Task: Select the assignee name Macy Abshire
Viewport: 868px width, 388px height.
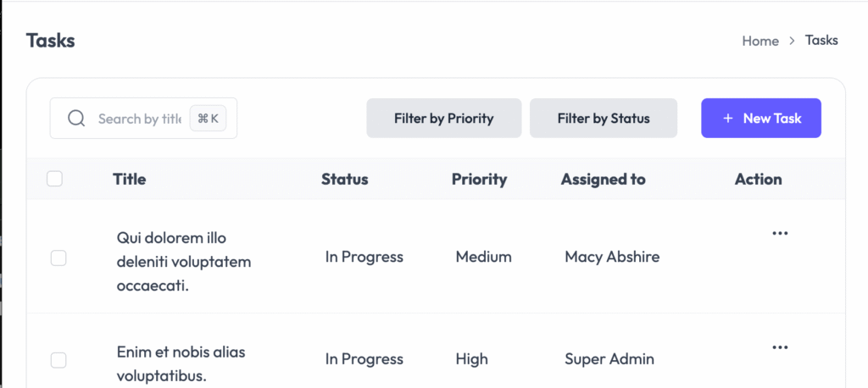Action: click(612, 257)
